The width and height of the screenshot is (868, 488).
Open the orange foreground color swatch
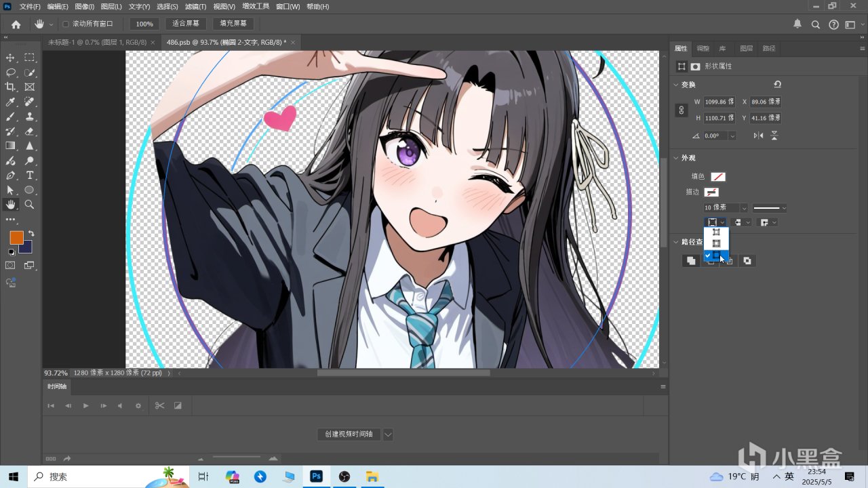(16, 237)
